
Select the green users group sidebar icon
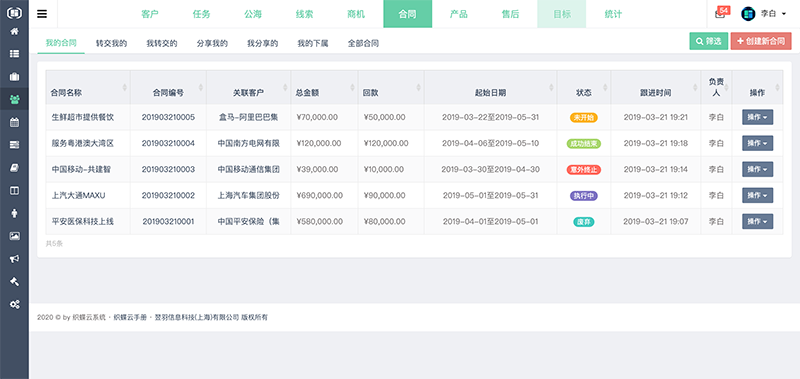coord(14,99)
